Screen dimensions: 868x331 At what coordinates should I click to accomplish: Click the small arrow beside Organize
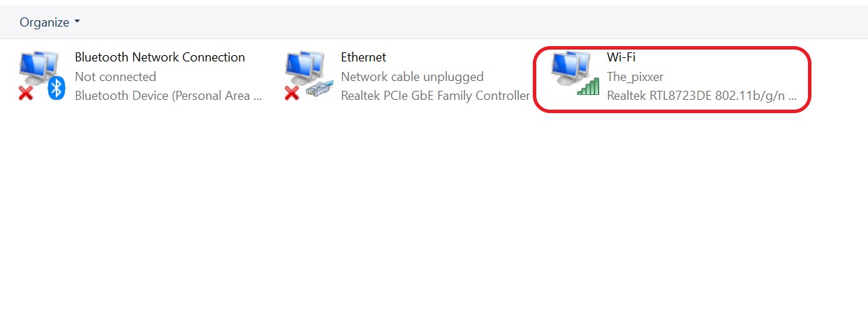78,22
